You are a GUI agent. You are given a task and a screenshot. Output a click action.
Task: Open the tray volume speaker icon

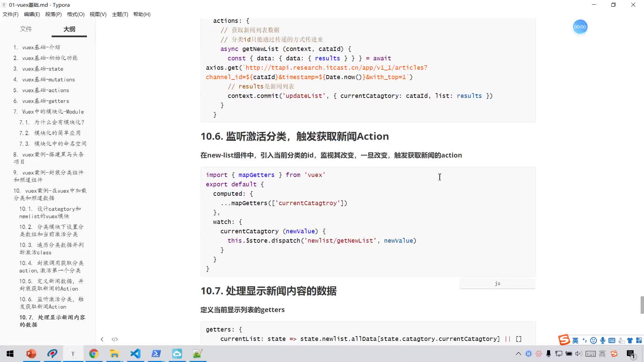click(579, 354)
